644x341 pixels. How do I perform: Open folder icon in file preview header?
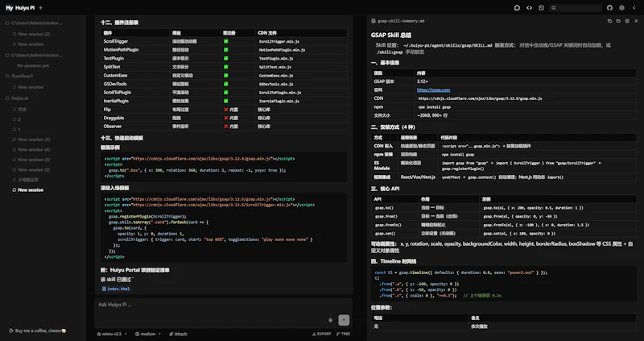pyautogui.click(x=618, y=21)
